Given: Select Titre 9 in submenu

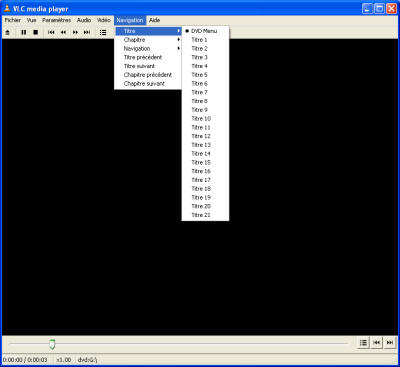Looking at the screenshot, I should click(x=205, y=110).
